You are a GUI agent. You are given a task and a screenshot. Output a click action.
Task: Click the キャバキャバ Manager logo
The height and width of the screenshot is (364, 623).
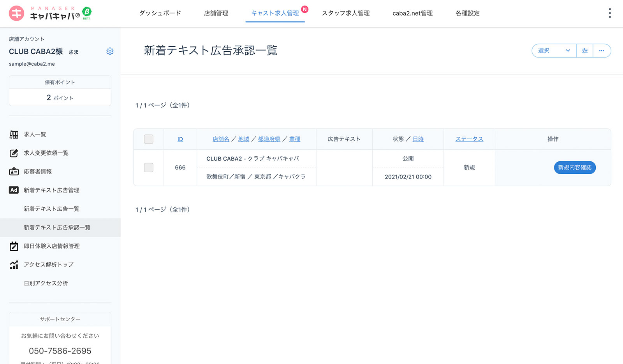click(50, 13)
